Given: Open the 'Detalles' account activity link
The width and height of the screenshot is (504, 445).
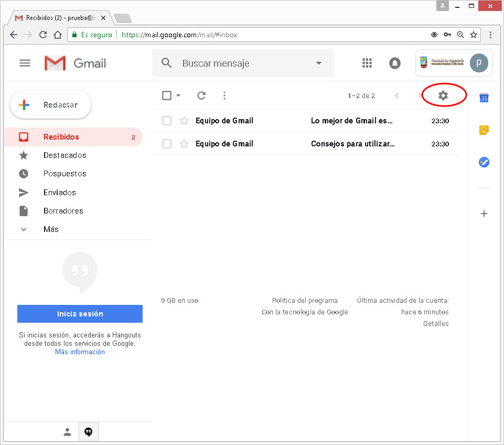Looking at the screenshot, I should (x=436, y=323).
